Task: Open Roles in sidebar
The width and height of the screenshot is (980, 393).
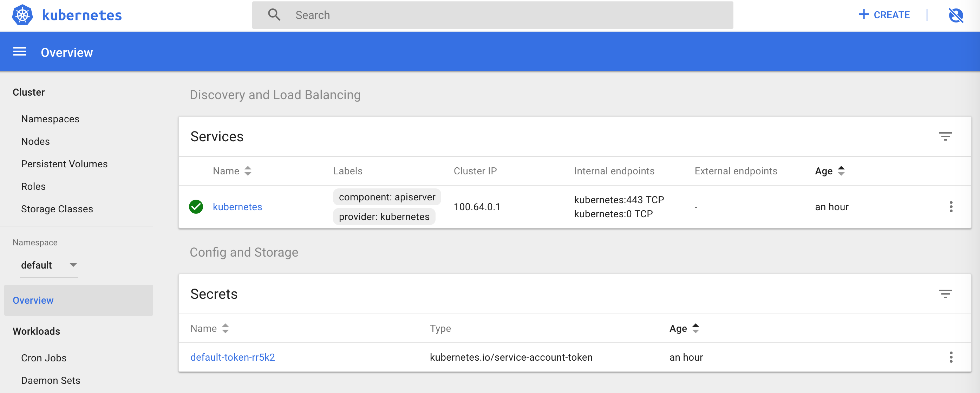Action: coord(33,187)
